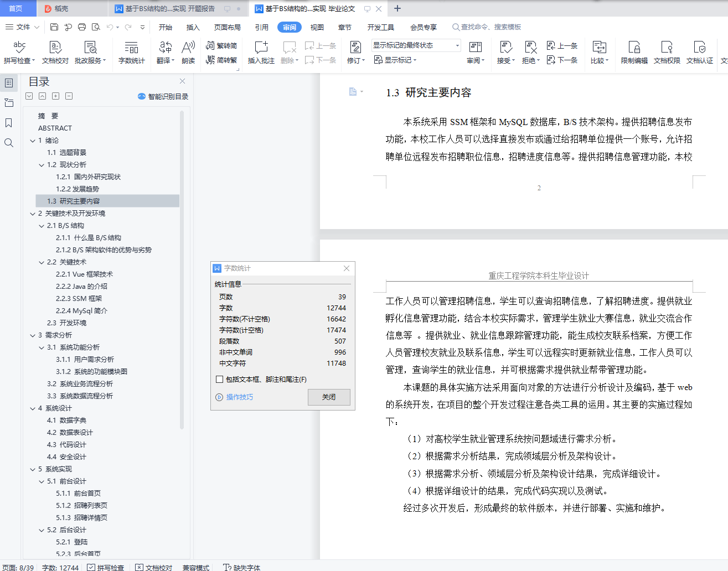Open the 限制编辑 restrict editing tool
Screen dimensions: 728x571
pyautogui.click(x=634, y=53)
